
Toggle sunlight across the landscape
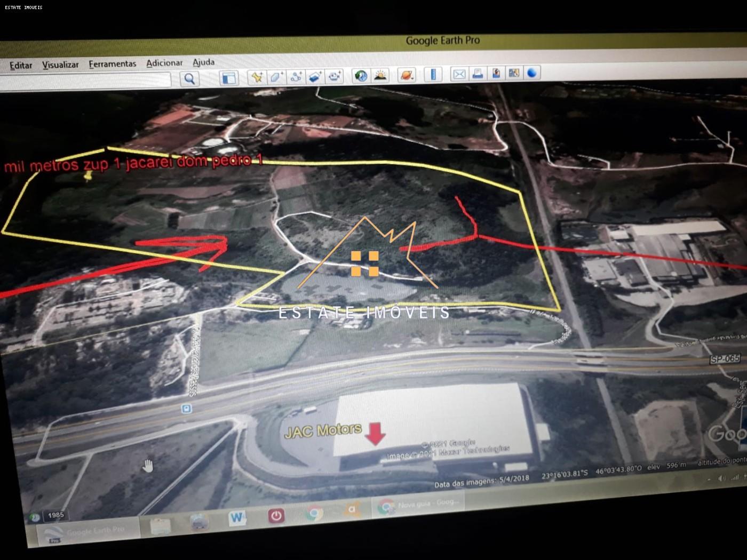[380, 75]
